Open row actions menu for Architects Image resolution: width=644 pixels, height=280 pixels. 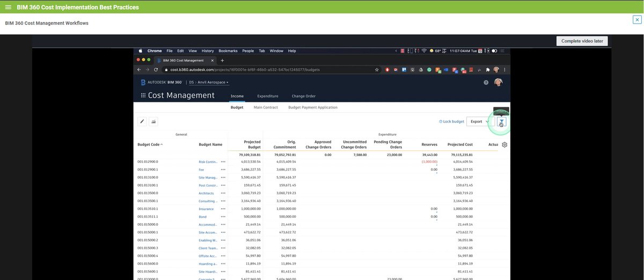pyautogui.click(x=223, y=193)
